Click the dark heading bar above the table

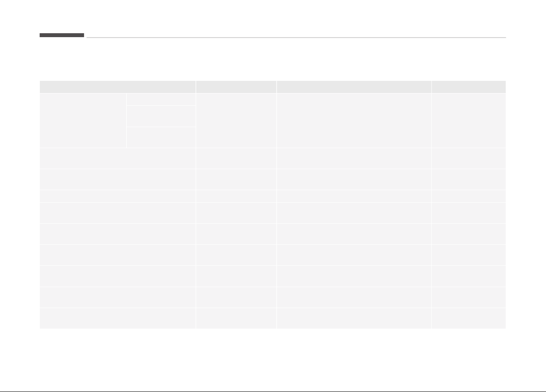(x=62, y=35)
